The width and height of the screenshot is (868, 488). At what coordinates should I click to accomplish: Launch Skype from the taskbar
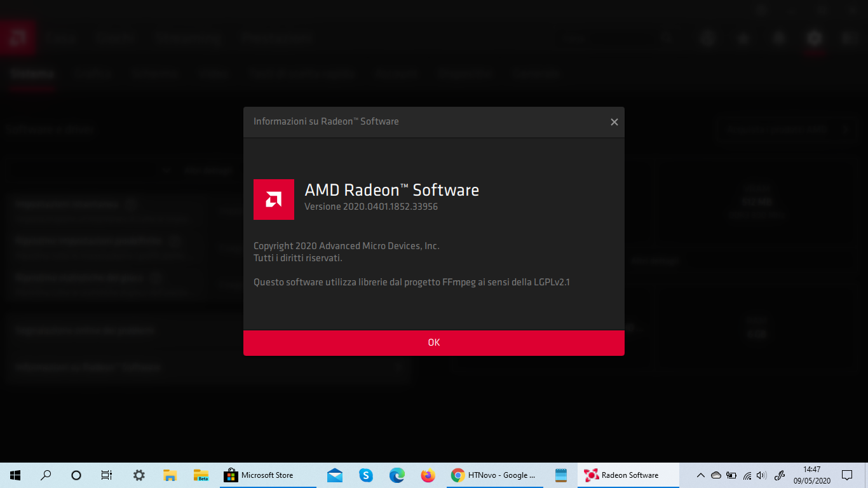tap(366, 475)
